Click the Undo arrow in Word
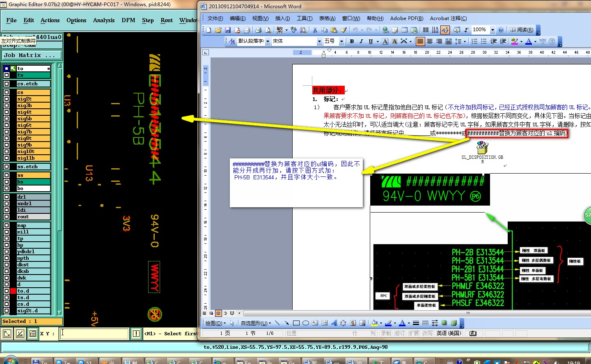Image resolution: width=591 pixels, height=364 pixels. 355,30
